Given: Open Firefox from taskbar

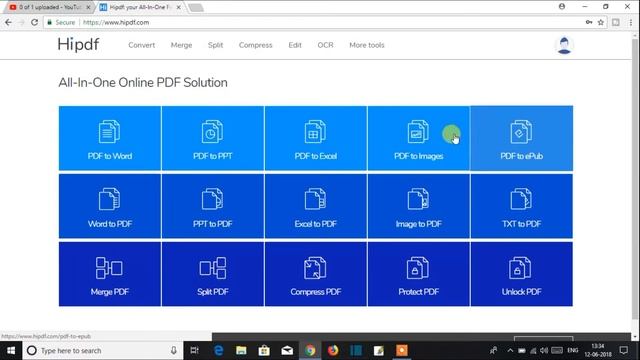Looking at the screenshot, I should [x=333, y=351].
